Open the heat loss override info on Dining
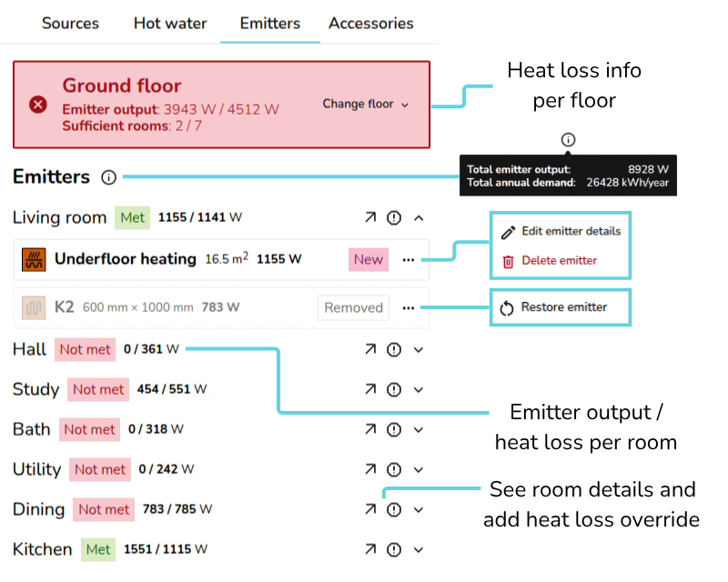 click(x=393, y=509)
